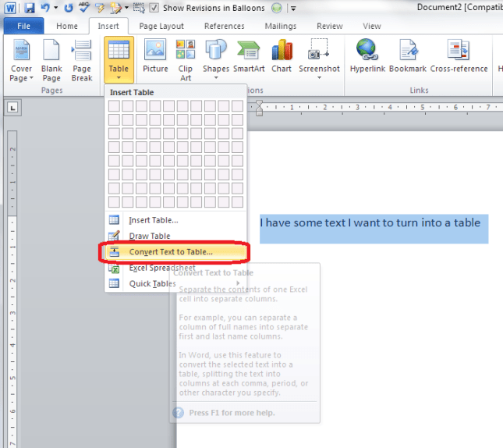The image size is (503, 448).
Task: Open the Mailings ribbon tab
Action: pos(280,26)
